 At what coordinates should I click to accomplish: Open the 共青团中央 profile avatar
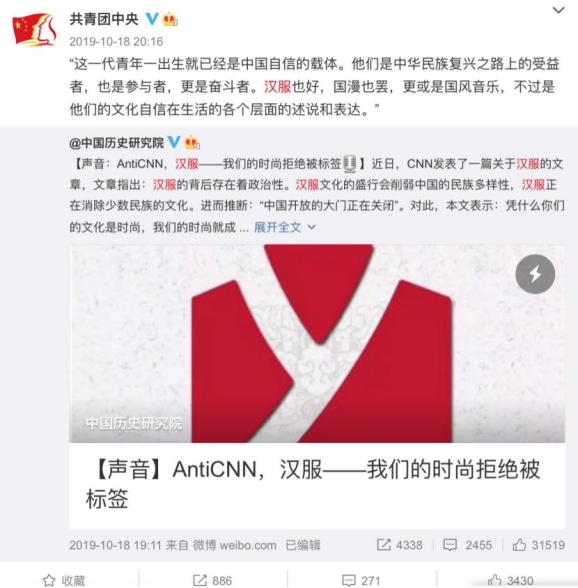click(x=34, y=29)
